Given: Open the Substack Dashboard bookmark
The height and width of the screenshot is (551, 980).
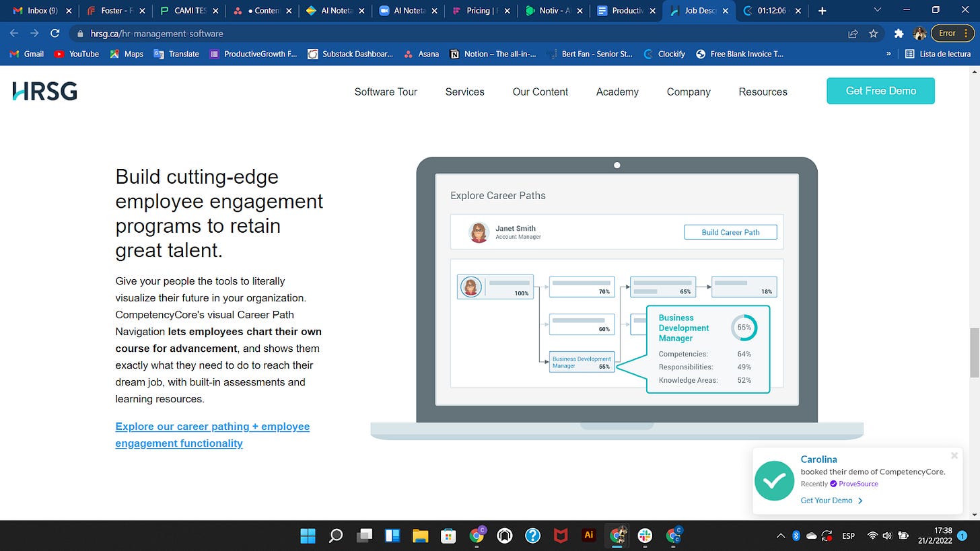Looking at the screenshot, I should [x=350, y=54].
